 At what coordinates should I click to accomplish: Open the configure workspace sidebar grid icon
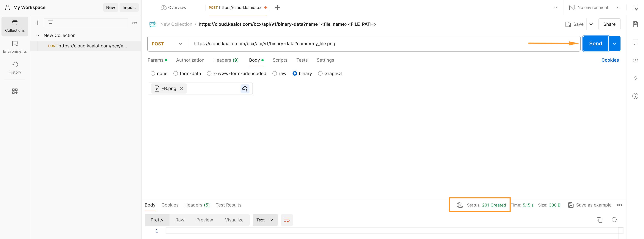point(15,91)
